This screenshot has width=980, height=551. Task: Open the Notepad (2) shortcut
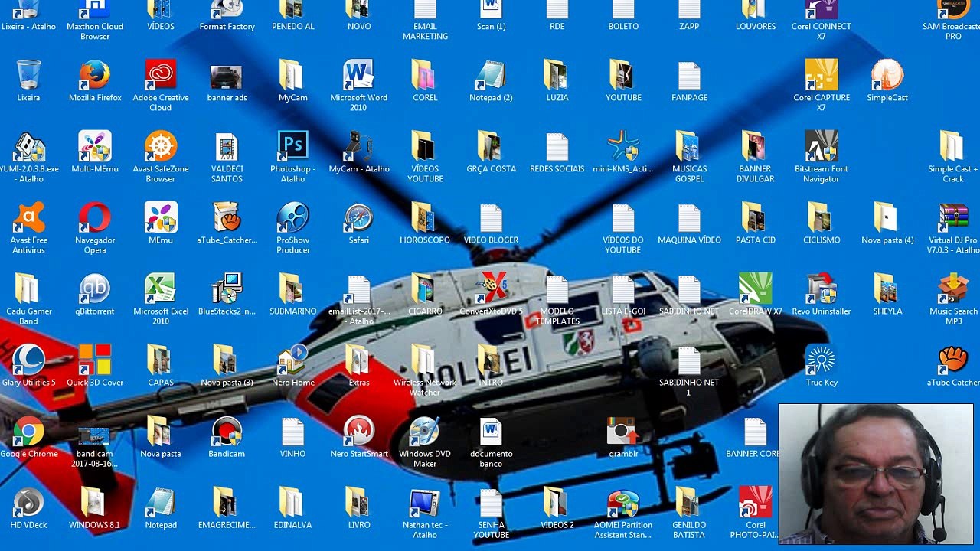pos(490,76)
